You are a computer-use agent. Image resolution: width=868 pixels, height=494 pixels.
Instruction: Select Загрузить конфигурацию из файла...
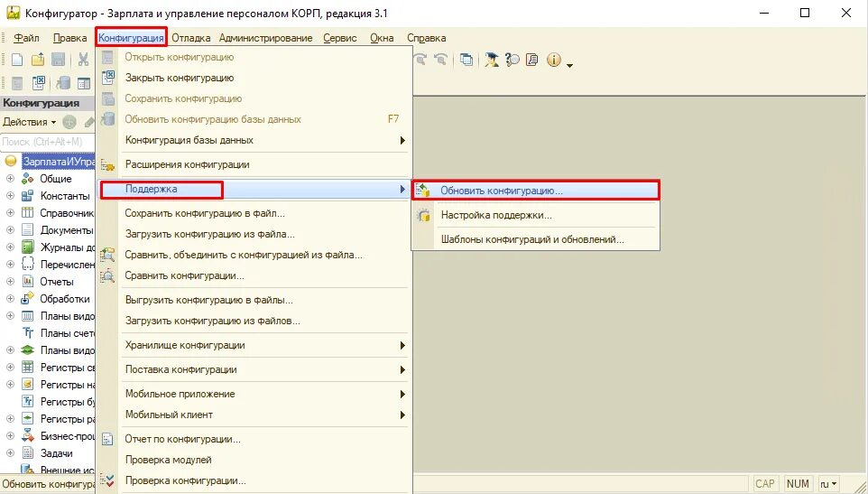click(x=254, y=234)
